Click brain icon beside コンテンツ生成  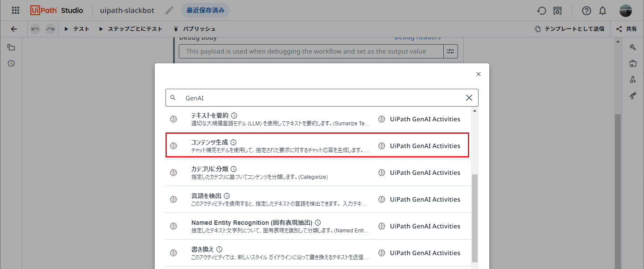pyautogui.click(x=174, y=146)
